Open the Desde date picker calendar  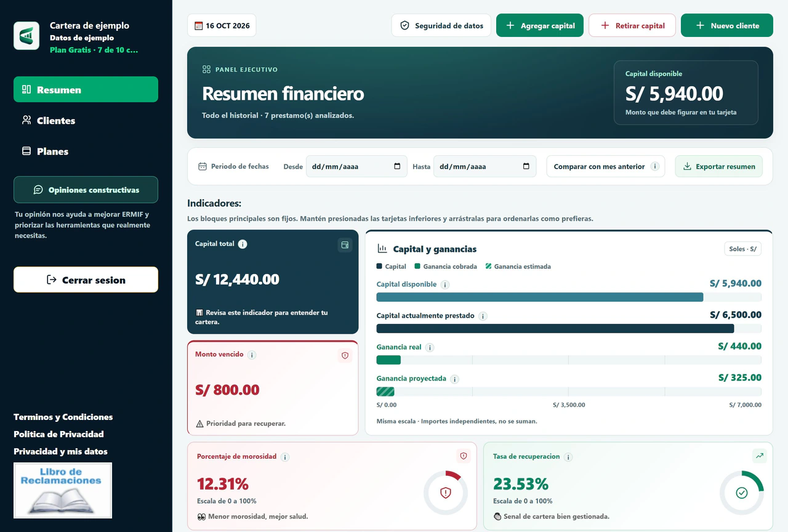[x=397, y=166]
